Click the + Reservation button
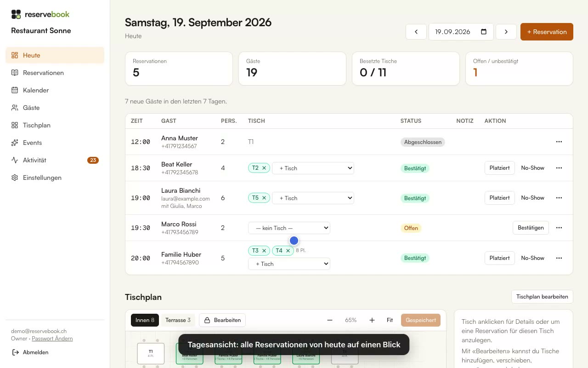The height and width of the screenshot is (368, 588). (547, 32)
